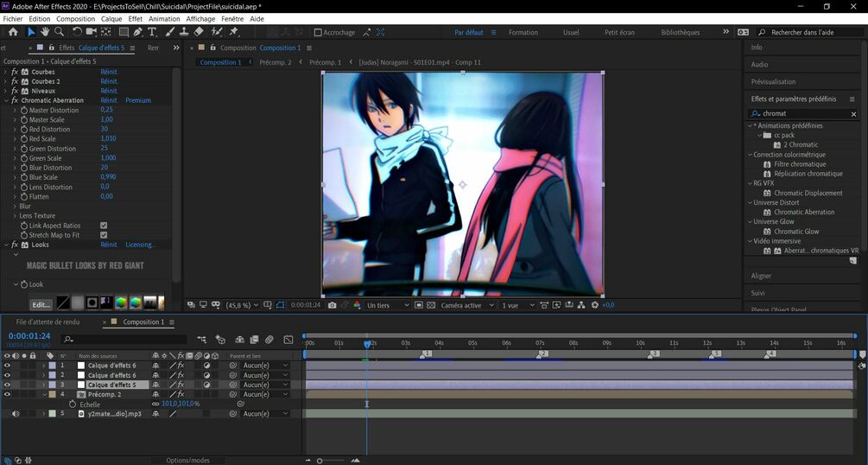Toggle frame blending timeline switch
The image size is (868, 465).
tap(255, 339)
